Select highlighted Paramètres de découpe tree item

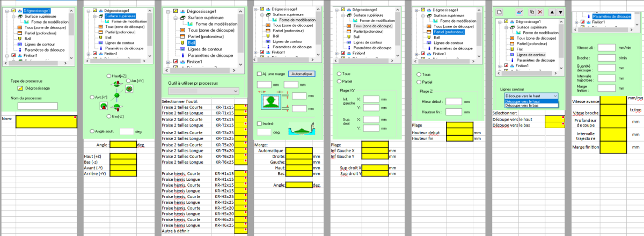pyautogui.click(x=611, y=17)
